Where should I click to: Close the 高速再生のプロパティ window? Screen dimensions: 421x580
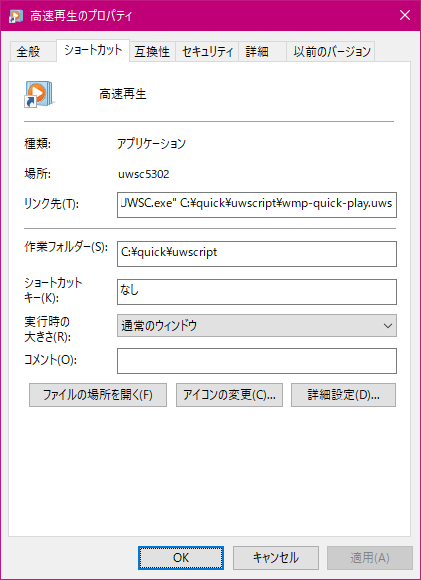405,16
